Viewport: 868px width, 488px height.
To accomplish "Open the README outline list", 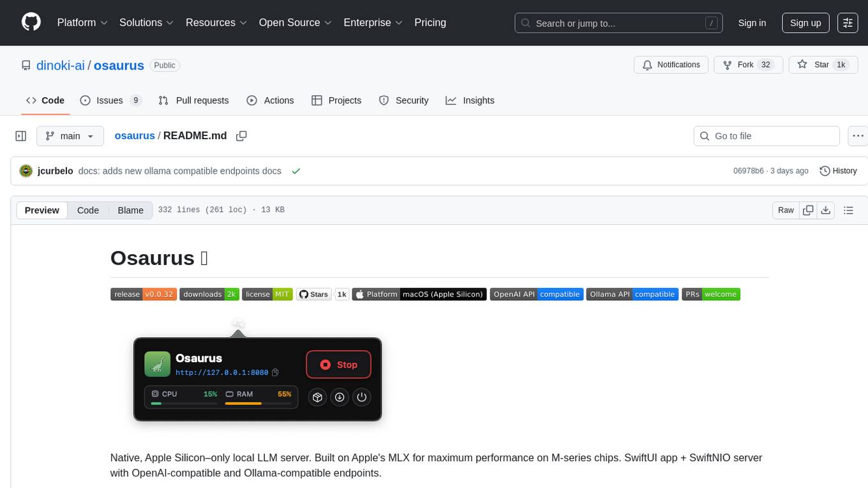I will click(x=848, y=210).
